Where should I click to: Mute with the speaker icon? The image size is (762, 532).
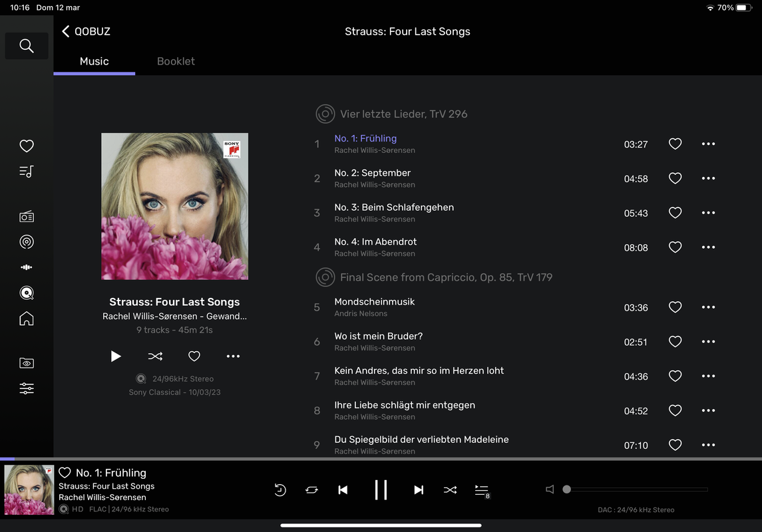tap(550, 489)
